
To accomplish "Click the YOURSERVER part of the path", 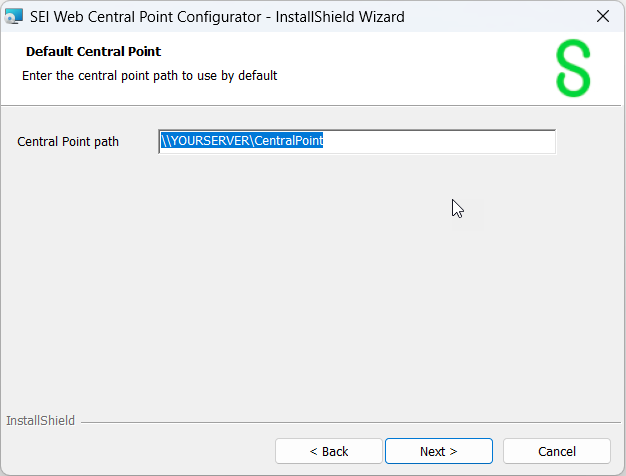I will click(210, 142).
